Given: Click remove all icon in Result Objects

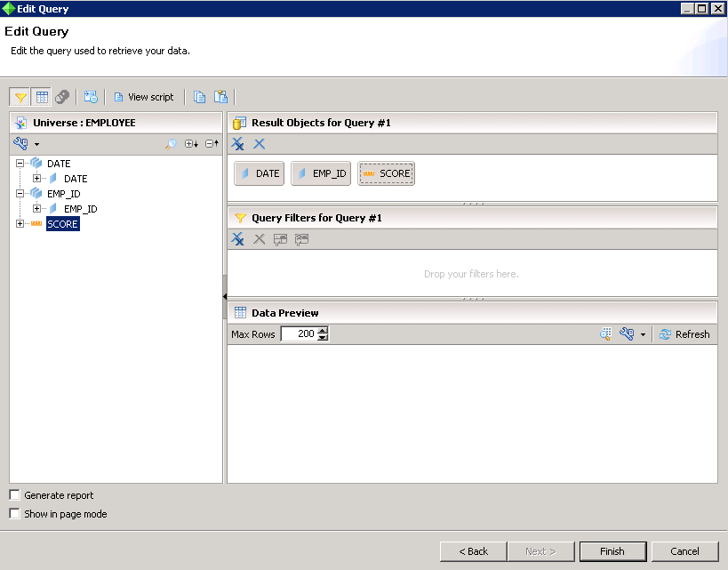Looking at the screenshot, I should coord(238,144).
